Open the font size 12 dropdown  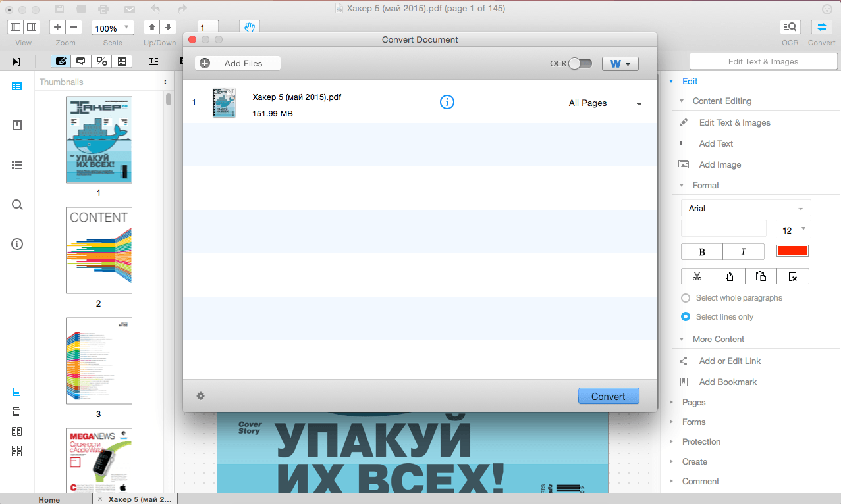point(794,230)
